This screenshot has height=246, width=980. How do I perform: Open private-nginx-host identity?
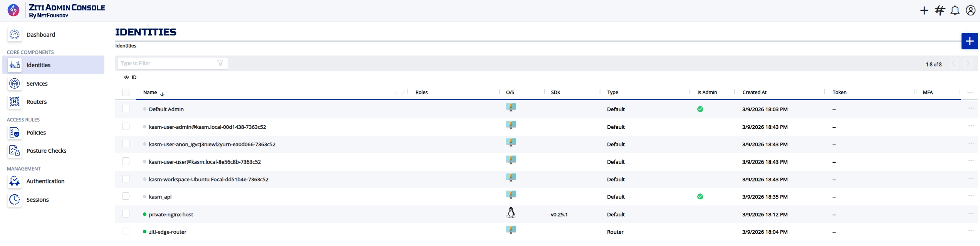pyautogui.click(x=171, y=215)
